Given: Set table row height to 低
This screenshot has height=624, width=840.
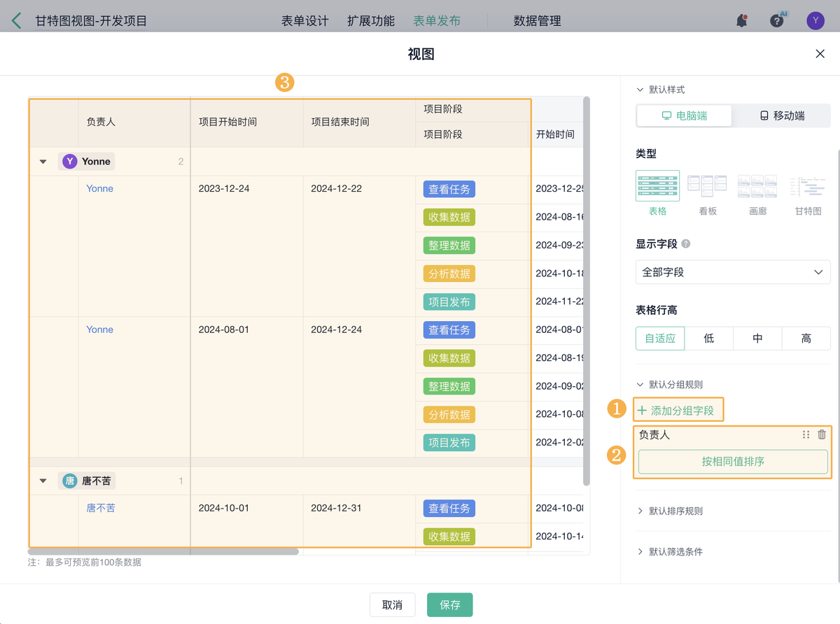Looking at the screenshot, I should coord(709,339).
